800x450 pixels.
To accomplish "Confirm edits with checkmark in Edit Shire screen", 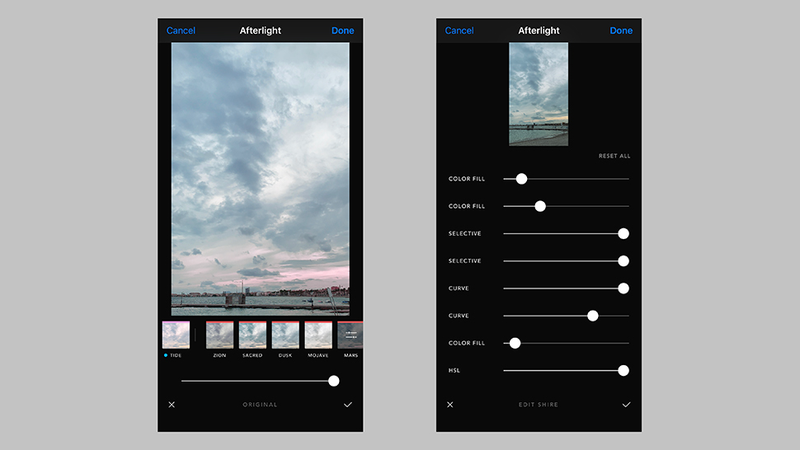I will [627, 405].
